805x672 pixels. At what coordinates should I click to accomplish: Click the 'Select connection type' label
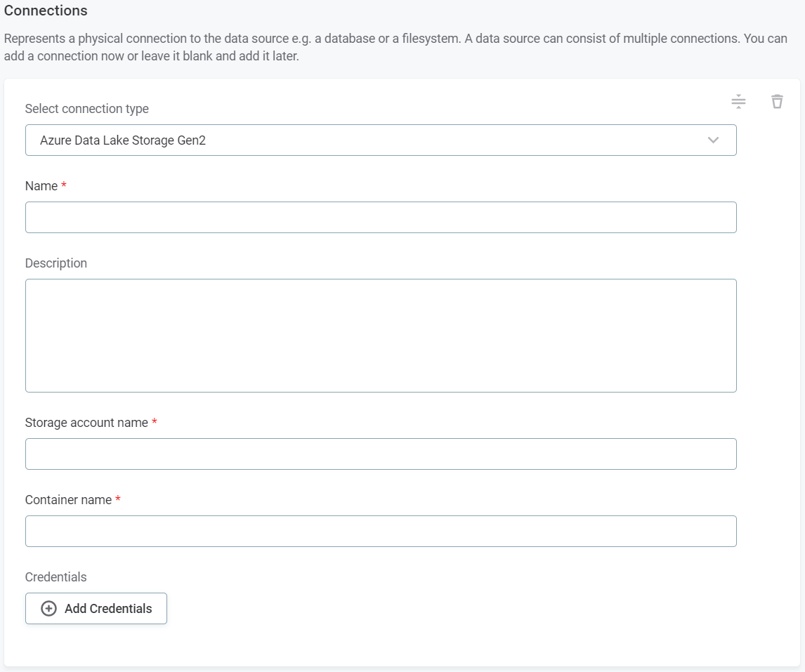(x=86, y=109)
